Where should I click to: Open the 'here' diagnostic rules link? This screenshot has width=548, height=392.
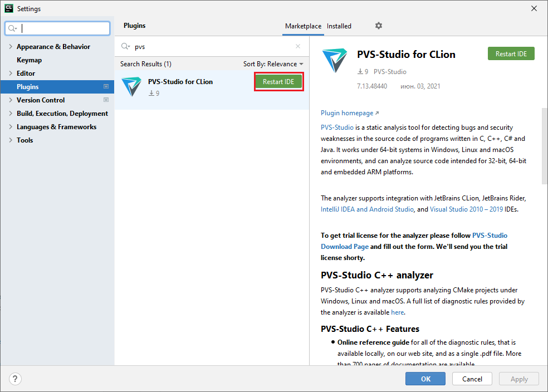coord(398,312)
